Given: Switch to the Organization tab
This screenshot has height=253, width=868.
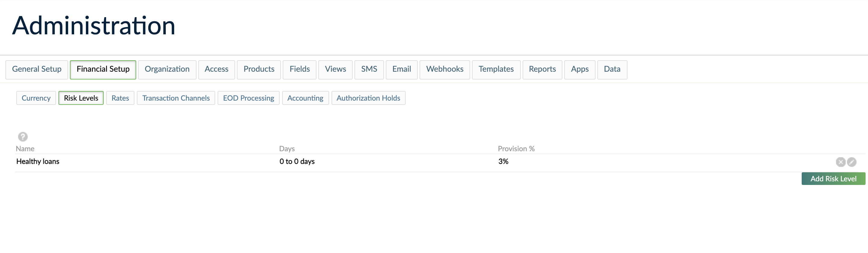Looking at the screenshot, I should [x=167, y=69].
